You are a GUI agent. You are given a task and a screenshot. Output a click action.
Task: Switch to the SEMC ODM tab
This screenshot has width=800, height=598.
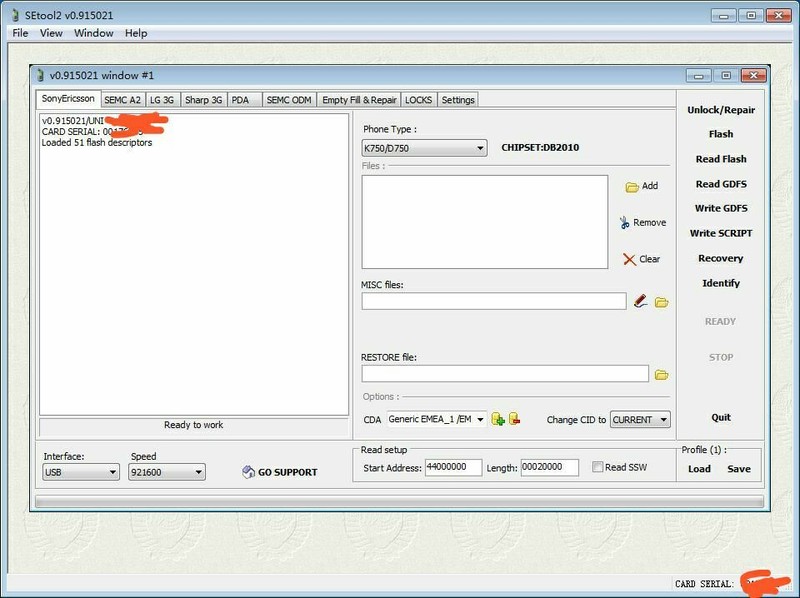[x=289, y=100]
